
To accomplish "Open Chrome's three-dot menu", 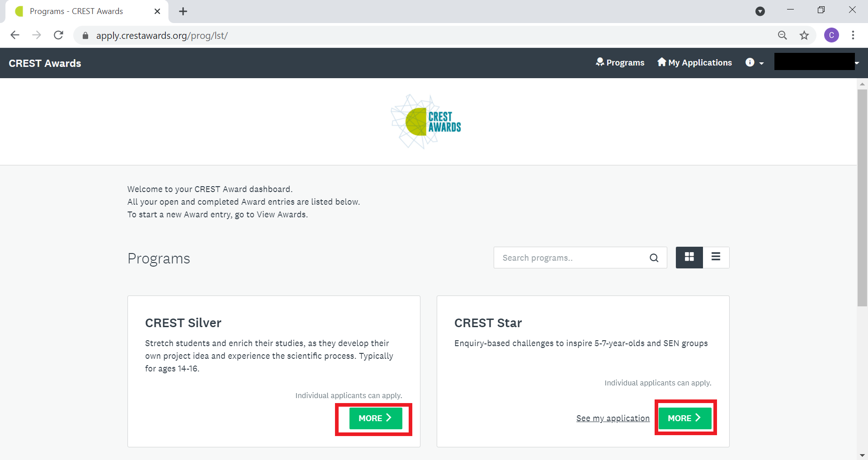I will click(853, 35).
